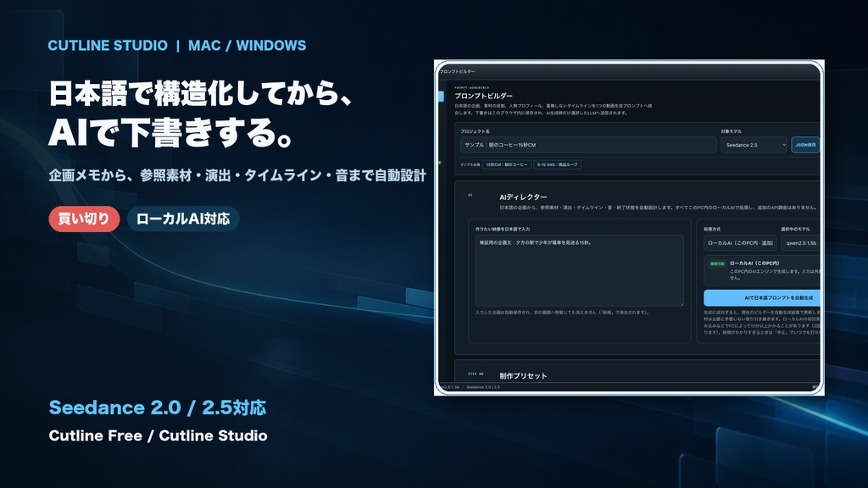Click the 処理方式 label
Image resolution: width=868 pixels, height=488 pixels.
point(712,229)
